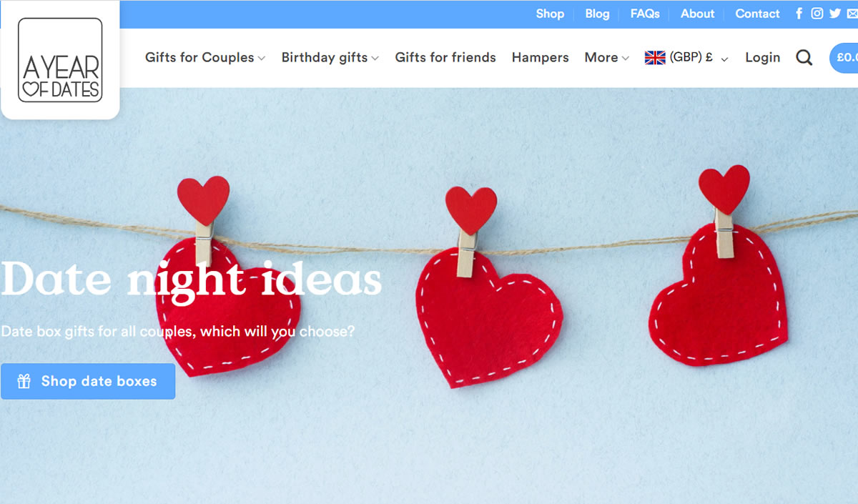
Task: Expand the Gifts for Couples menu
Action: pyautogui.click(x=205, y=58)
